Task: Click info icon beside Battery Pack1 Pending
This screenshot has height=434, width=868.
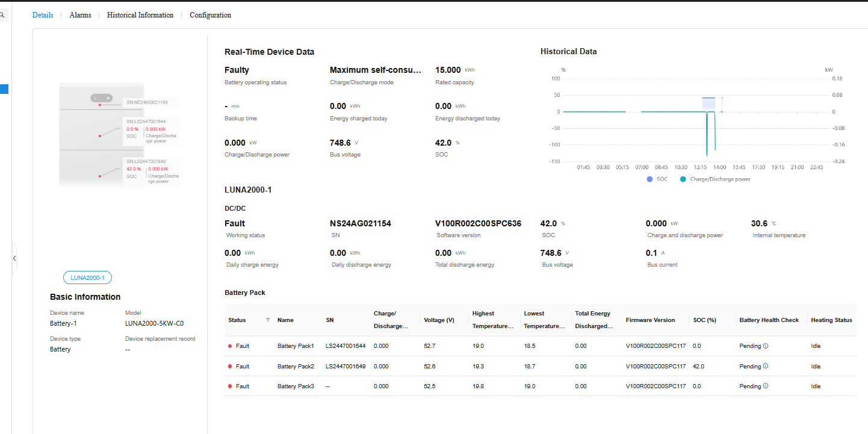Action: tap(766, 346)
